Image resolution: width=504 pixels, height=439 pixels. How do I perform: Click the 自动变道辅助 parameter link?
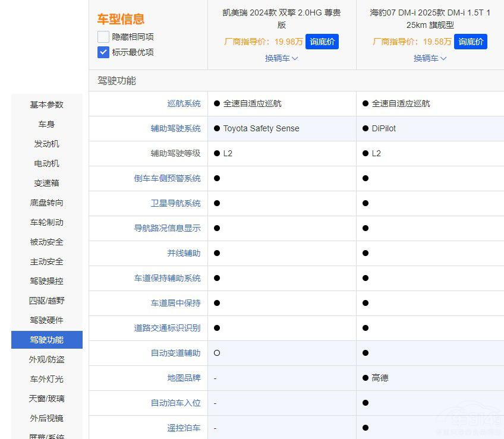(x=175, y=353)
